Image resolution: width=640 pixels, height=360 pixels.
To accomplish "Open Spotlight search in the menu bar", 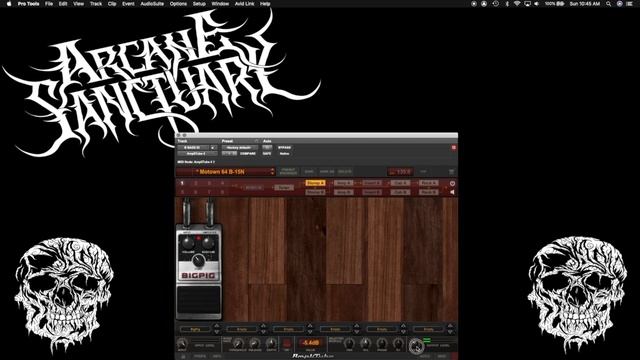I will [x=609, y=4].
